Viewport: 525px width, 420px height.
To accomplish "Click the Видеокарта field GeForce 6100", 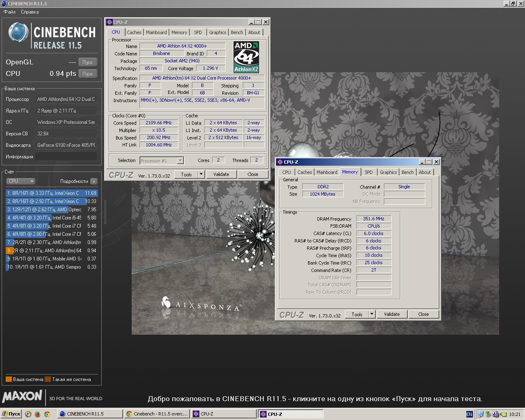I will (66, 145).
